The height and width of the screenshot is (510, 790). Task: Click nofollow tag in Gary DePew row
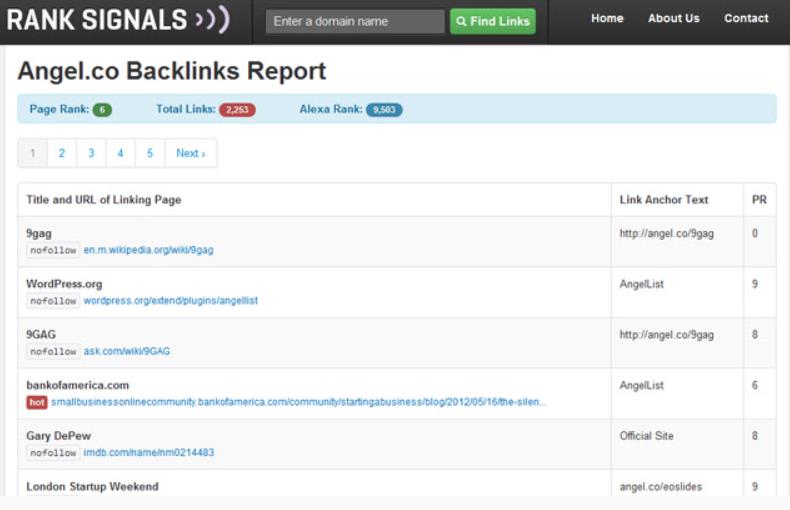(x=53, y=453)
